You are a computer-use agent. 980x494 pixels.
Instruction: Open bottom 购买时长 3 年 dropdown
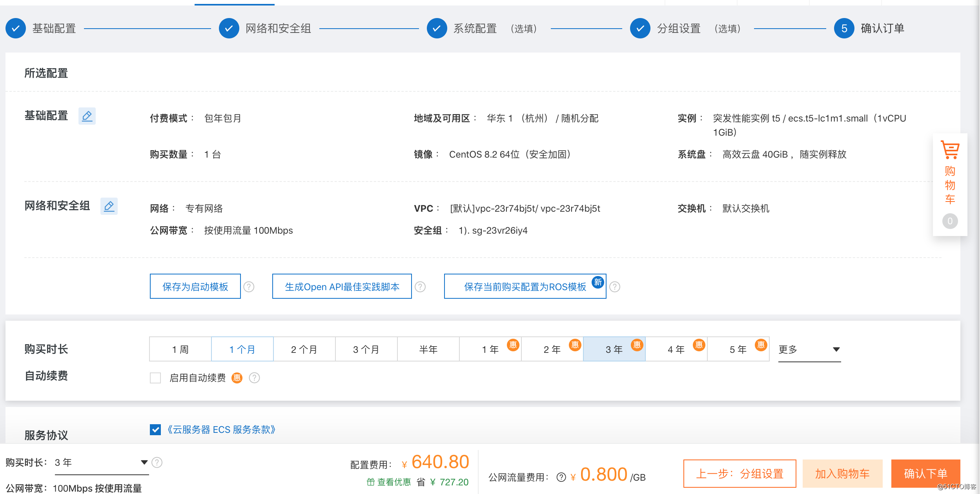coord(101,463)
